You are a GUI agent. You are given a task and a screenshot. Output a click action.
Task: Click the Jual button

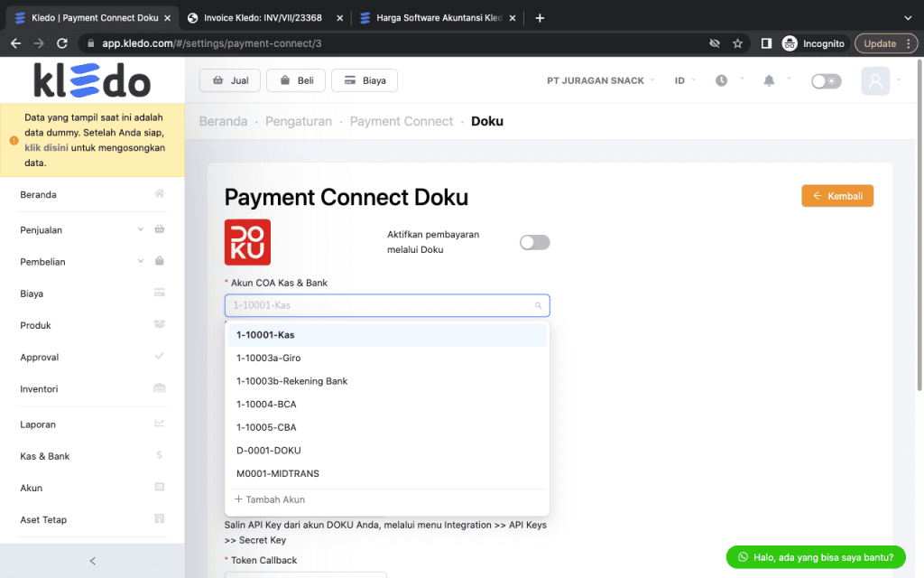pos(230,80)
